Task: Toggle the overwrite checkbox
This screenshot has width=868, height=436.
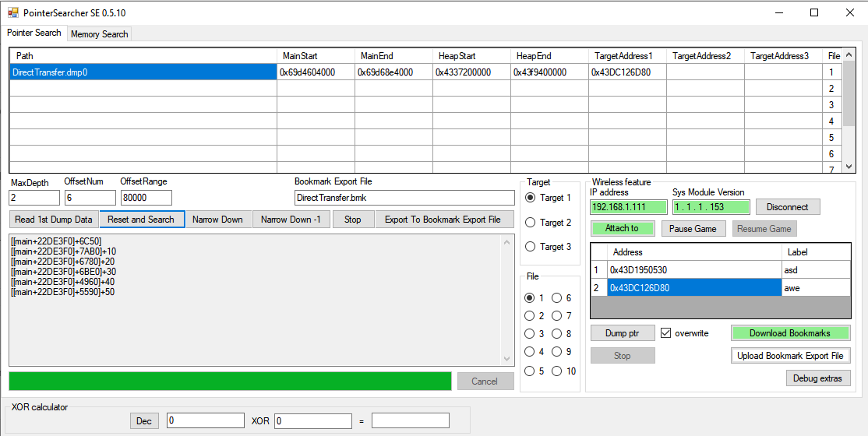Action: pyautogui.click(x=666, y=333)
